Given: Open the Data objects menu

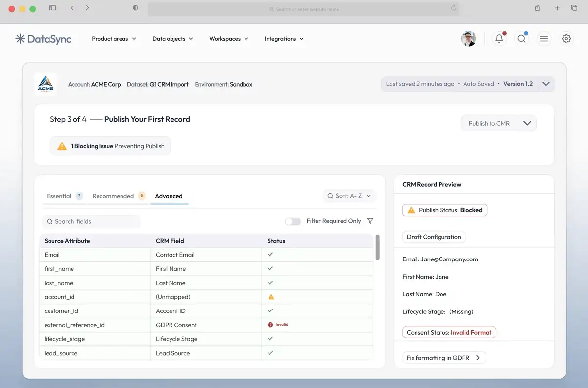Looking at the screenshot, I should 172,39.
